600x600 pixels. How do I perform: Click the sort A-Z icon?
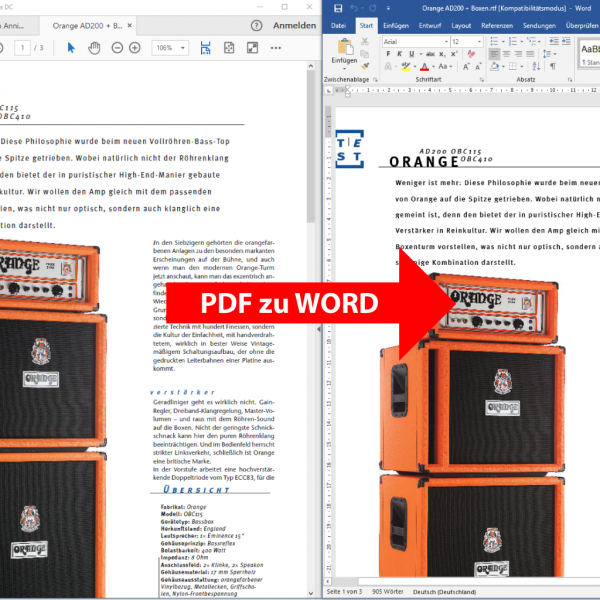[536, 67]
